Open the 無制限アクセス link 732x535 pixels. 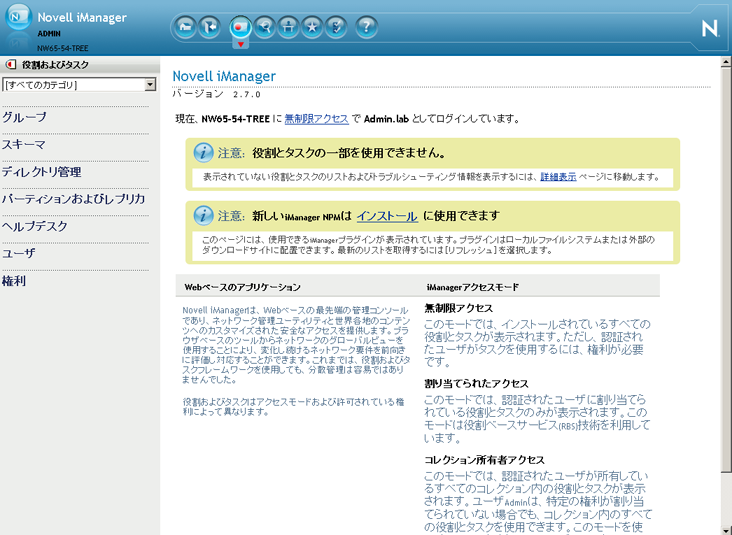tap(317, 119)
